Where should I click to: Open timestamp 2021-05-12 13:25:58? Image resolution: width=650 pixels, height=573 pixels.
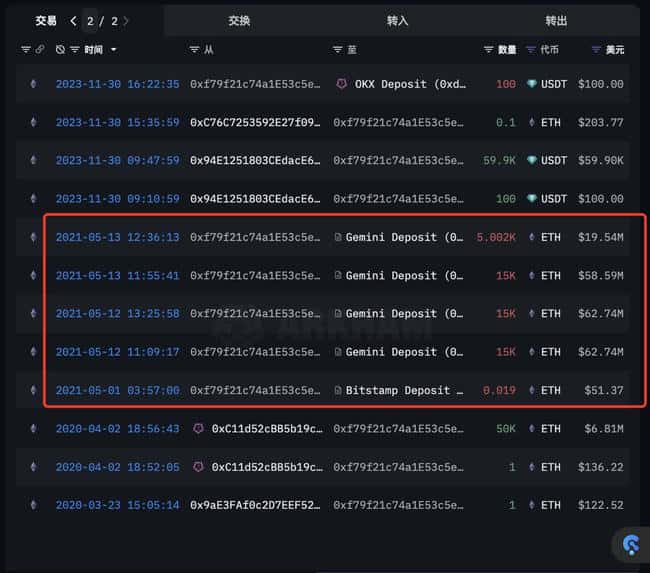(118, 313)
